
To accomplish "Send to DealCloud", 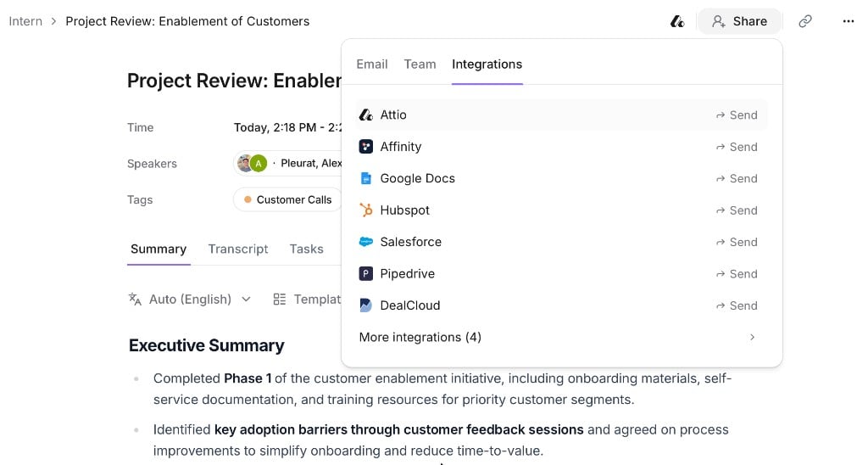I will 737,305.
